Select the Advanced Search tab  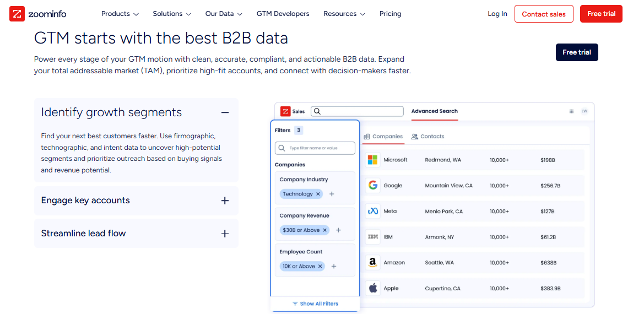(x=435, y=111)
